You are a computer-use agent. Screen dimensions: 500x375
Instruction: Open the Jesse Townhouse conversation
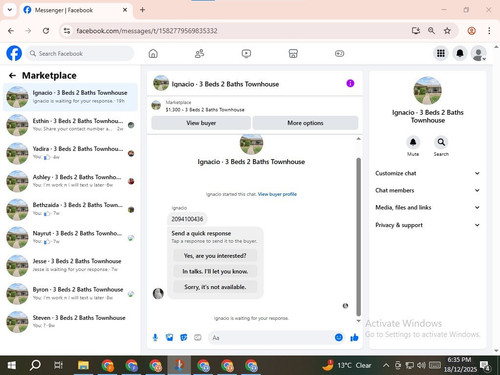tap(70, 265)
